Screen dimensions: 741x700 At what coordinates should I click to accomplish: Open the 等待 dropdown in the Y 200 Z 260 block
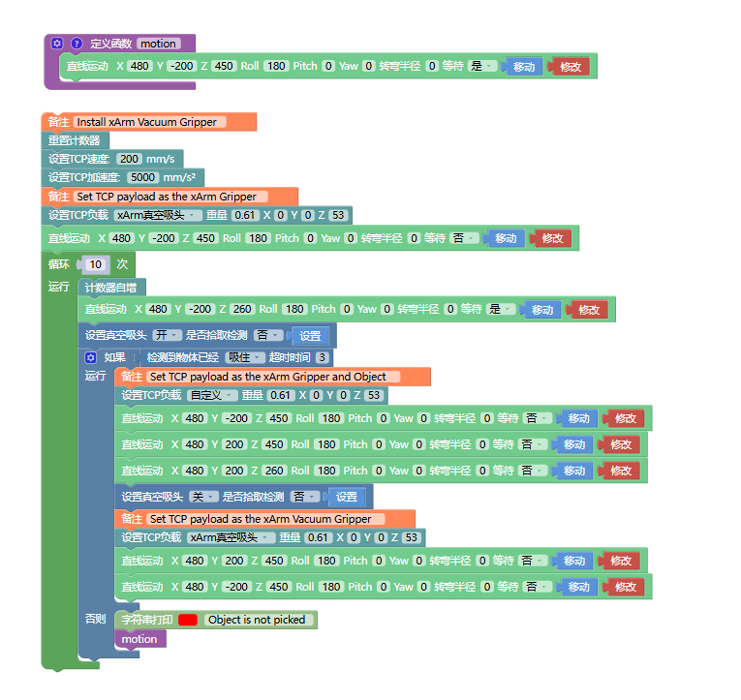point(533,471)
